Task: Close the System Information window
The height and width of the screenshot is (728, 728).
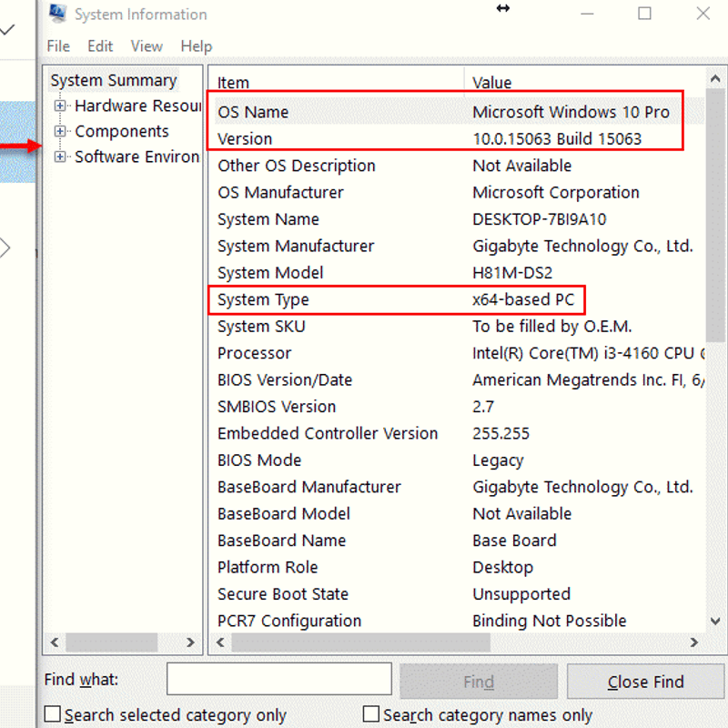Action: tap(703, 14)
